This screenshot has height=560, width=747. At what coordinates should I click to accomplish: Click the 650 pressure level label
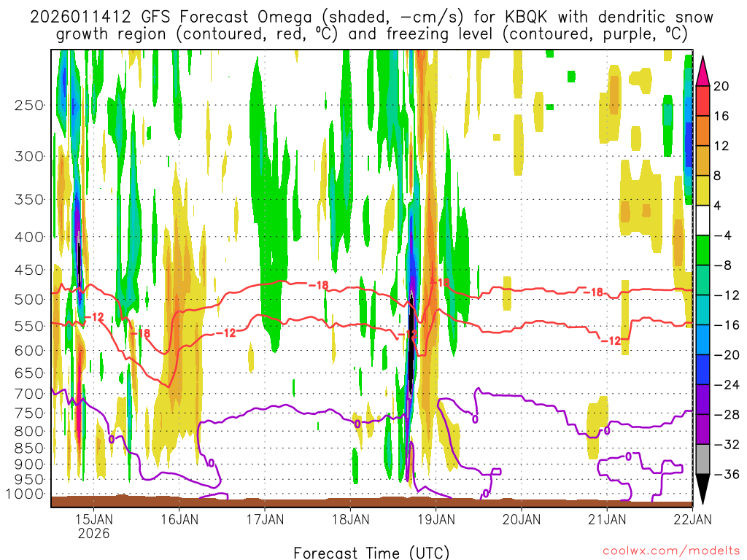pos(29,373)
